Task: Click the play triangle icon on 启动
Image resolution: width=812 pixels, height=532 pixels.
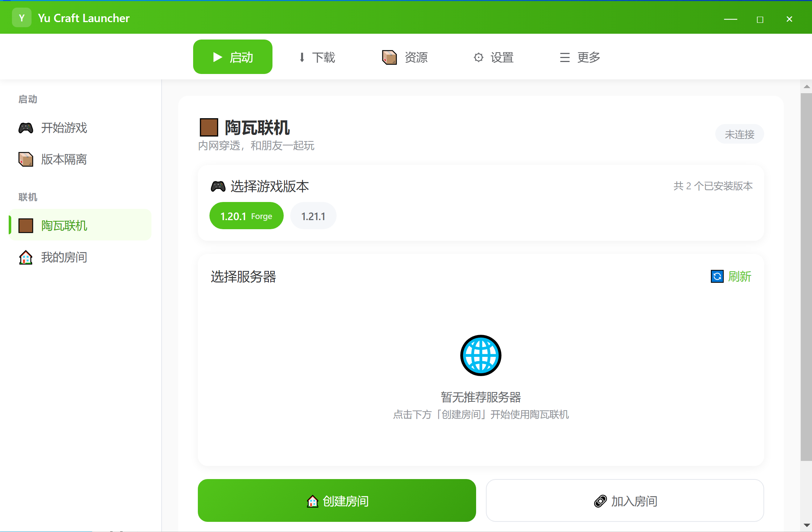Action: pos(217,57)
